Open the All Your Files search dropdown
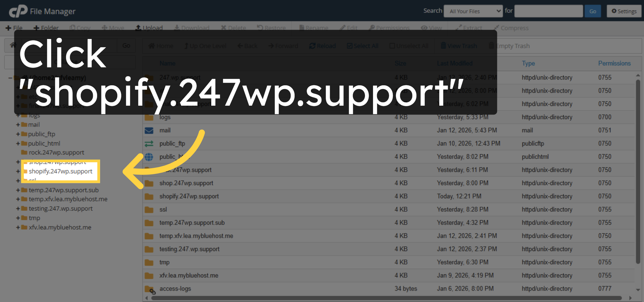644x302 pixels. (473, 11)
